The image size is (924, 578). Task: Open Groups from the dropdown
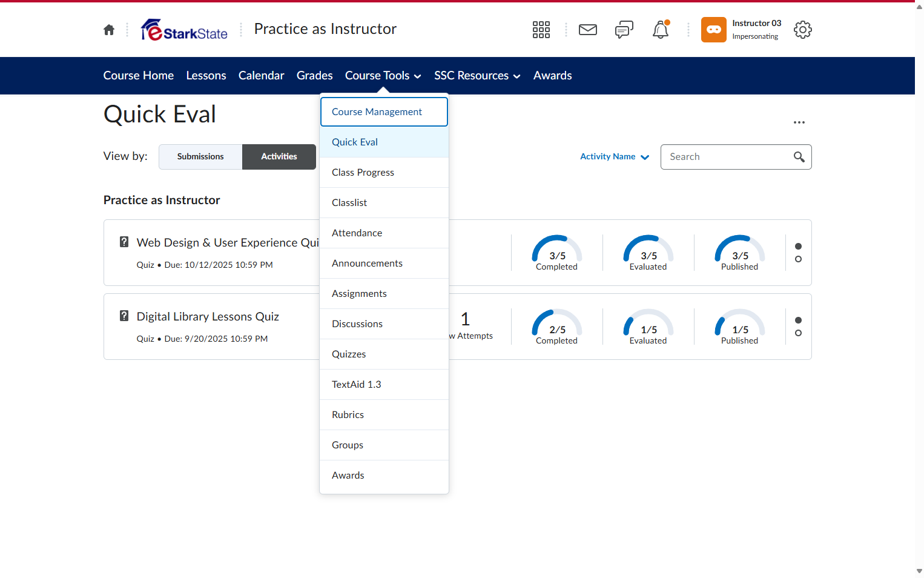pyautogui.click(x=384, y=445)
